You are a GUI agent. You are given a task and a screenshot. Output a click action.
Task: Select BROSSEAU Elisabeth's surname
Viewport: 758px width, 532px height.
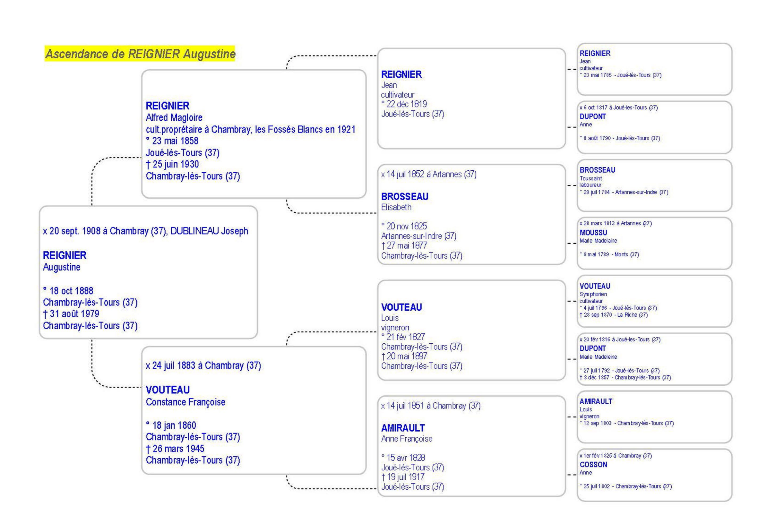404,196
